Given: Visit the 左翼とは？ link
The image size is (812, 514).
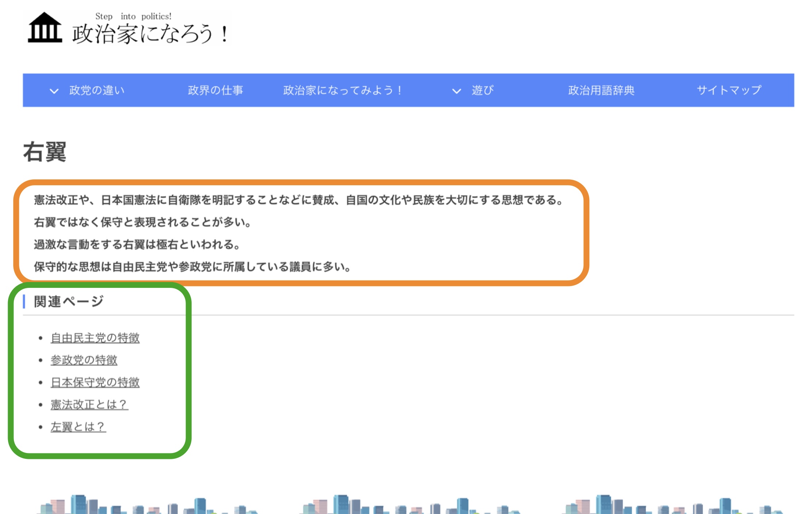Looking at the screenshot, I should click(78, 427).
